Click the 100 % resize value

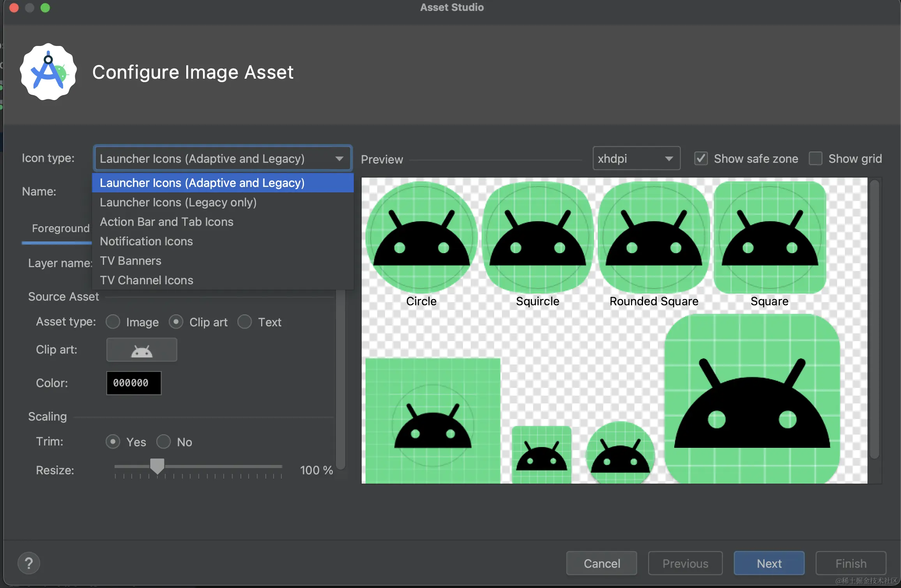tap(316, 470)
